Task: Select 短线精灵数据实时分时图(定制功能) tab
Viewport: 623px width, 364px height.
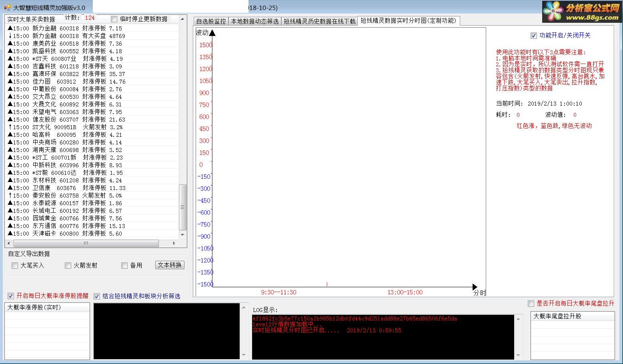Action: [x=408, y=20]
